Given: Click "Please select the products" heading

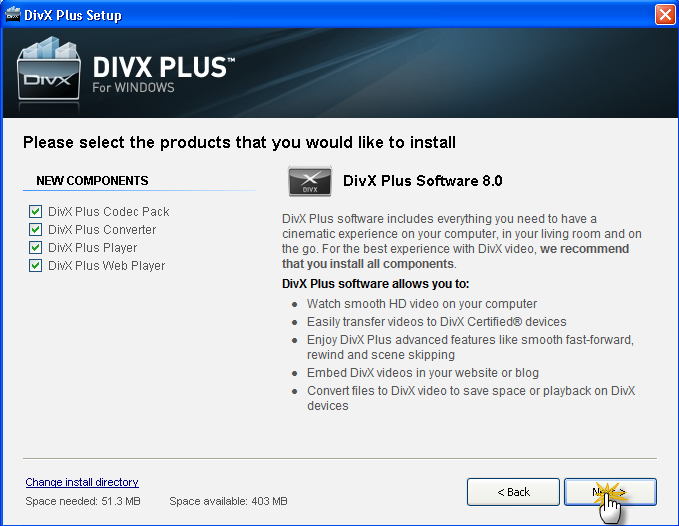Looking at the screenshot, I should [239, 142].
